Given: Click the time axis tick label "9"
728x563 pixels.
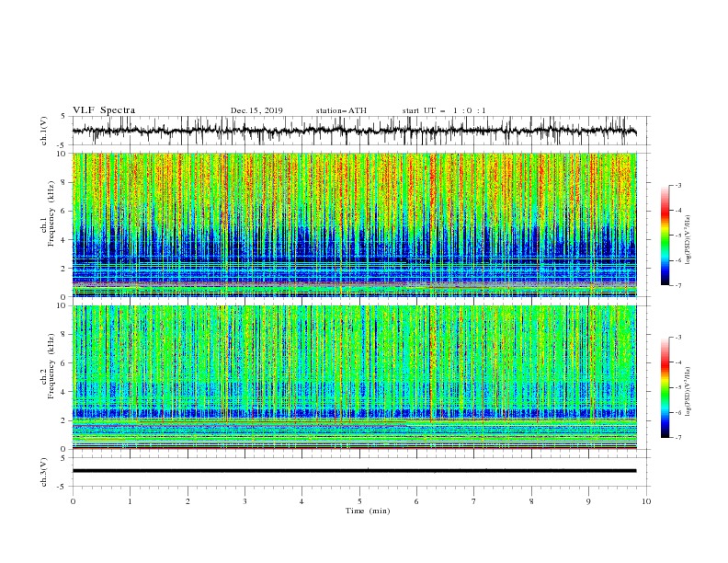Looking at the screenshot, I should 588,501.
